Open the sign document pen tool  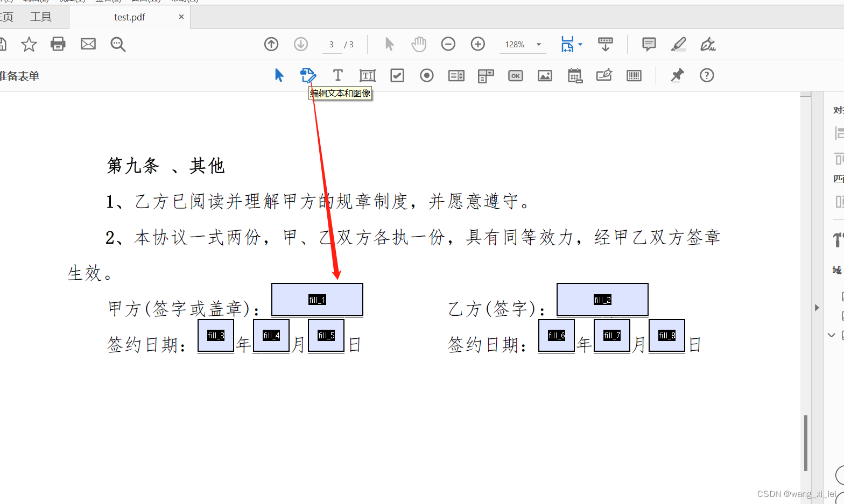pos(708,44)
